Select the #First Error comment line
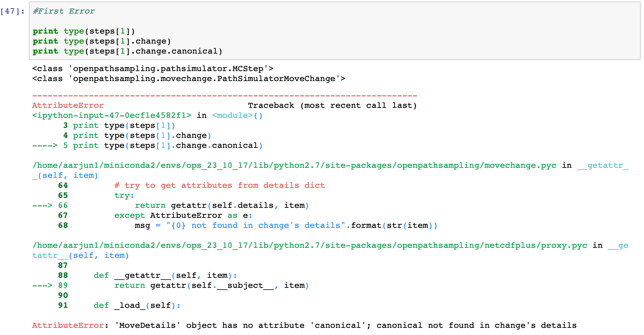This screenshot has height=335, width=644. 63,11
